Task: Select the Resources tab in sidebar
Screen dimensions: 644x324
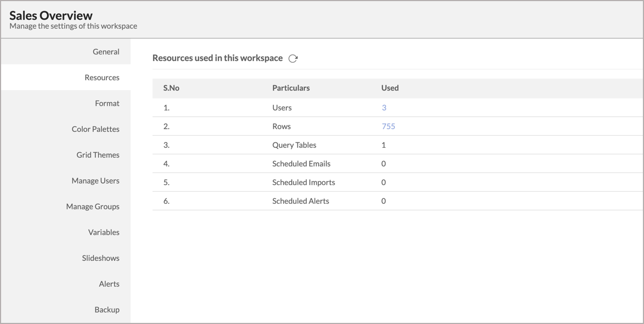Action: point(101,77)
